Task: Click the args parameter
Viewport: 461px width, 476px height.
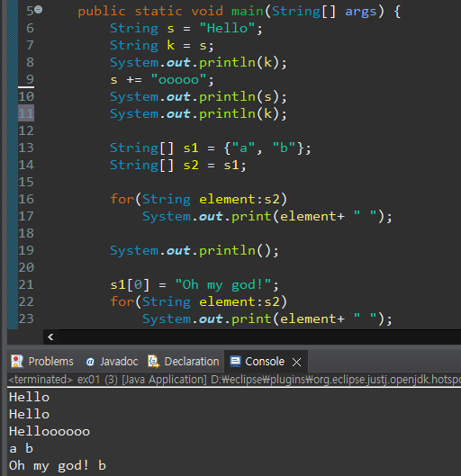Action: [x=360, y=11]
